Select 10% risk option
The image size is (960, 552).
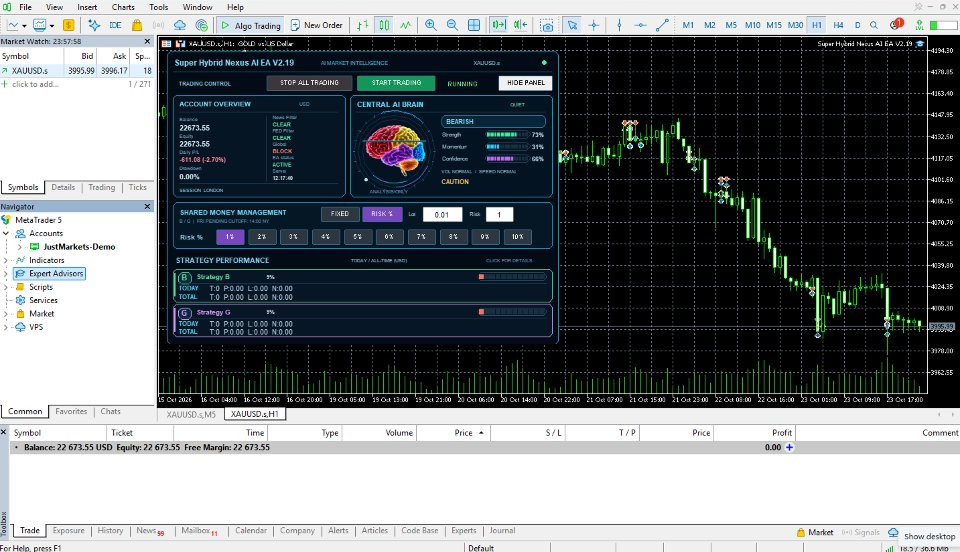pyautogui.click(x=517, y=237)
